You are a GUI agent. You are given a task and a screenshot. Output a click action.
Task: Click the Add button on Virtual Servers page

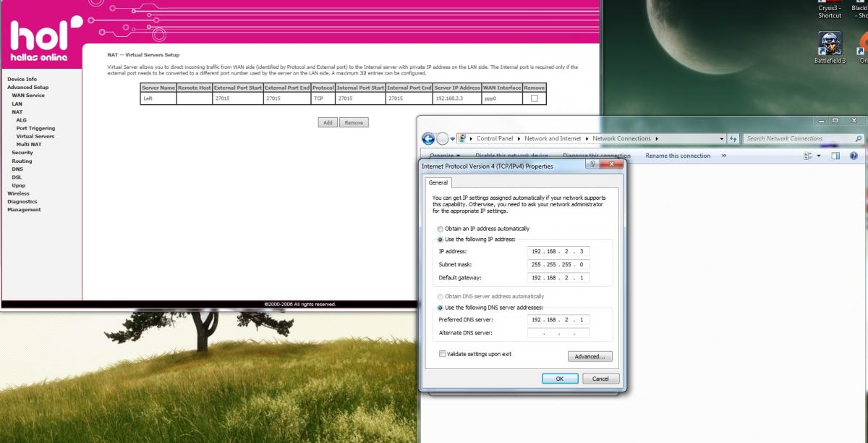coord(328,122)
